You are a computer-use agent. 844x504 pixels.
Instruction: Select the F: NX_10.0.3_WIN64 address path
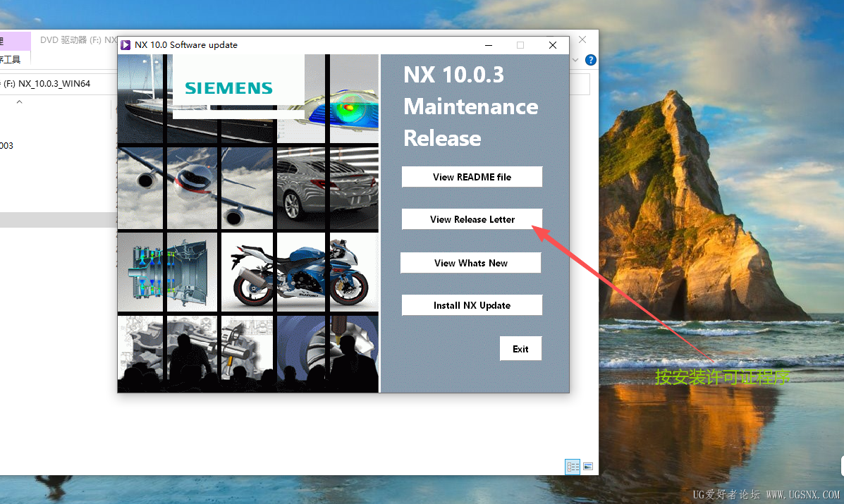pos(47,84)
